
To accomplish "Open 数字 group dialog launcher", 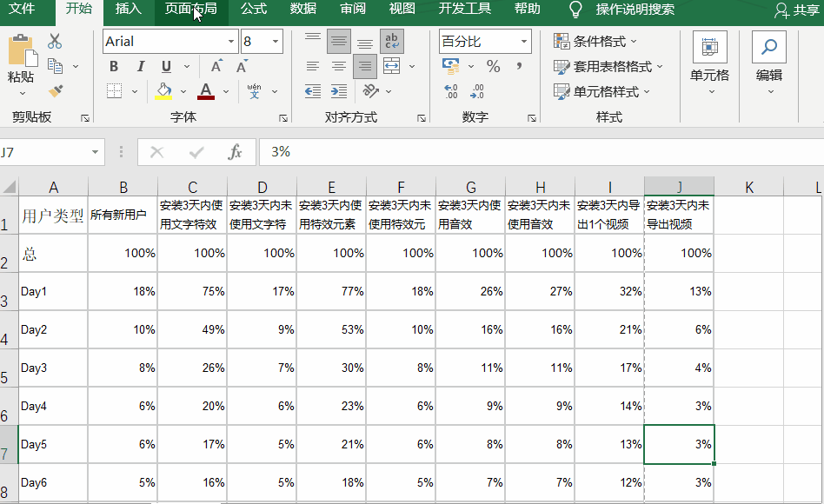I will (x=532, y=118).
